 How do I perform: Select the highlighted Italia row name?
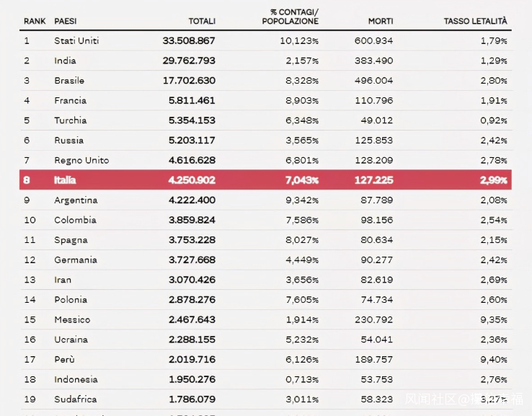pyautogui.click(x=65, y=180)
